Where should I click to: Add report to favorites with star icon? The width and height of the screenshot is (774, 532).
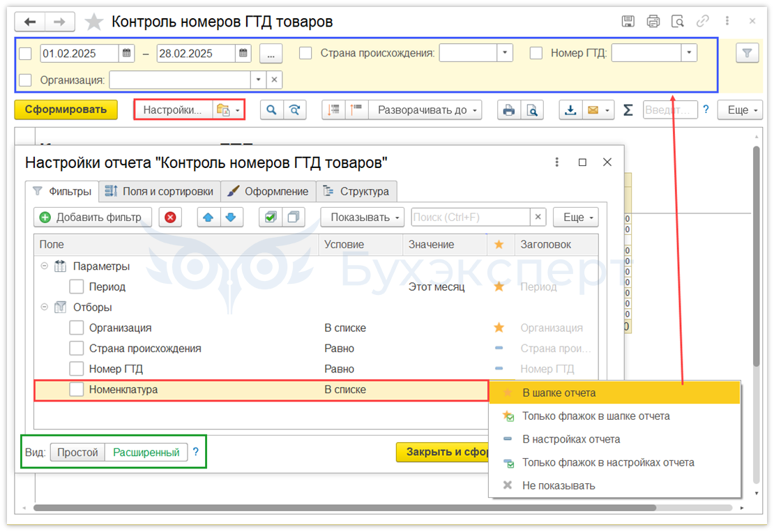93,22
